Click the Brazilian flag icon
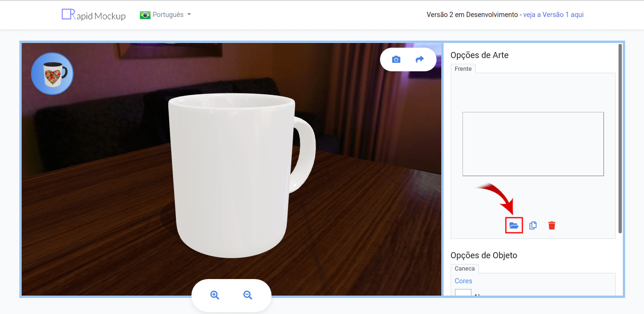Image resolution: width=644 pixels, height=314 pixels. coord(146,15)
